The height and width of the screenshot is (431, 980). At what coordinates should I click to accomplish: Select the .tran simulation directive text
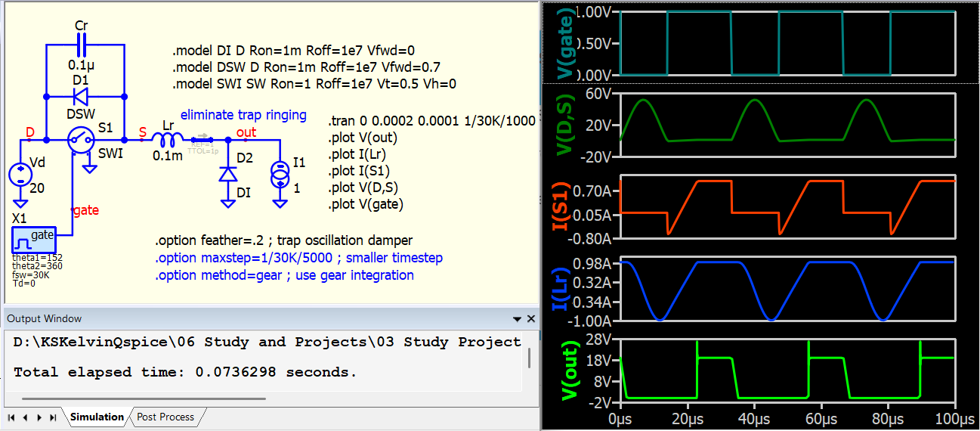pyautogui.click(x=431, y=121)
